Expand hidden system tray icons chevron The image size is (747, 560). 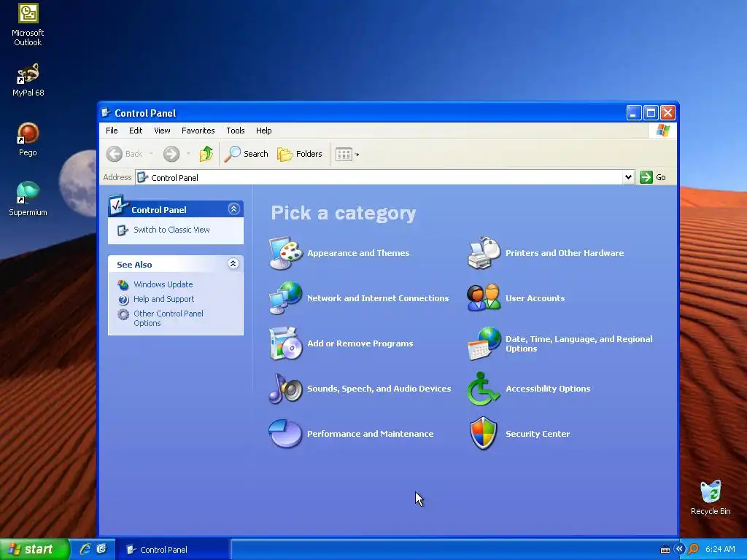679,549
